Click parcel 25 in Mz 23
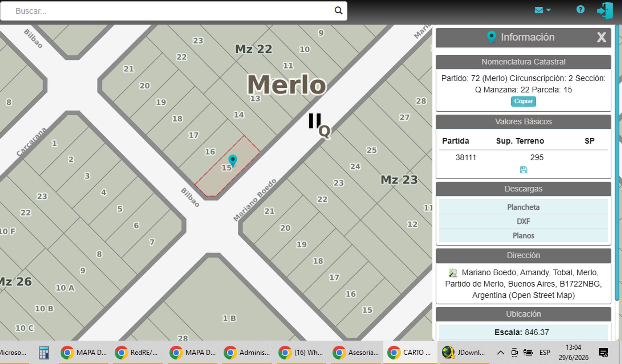 pyautogui.click(x=372, y=150)
